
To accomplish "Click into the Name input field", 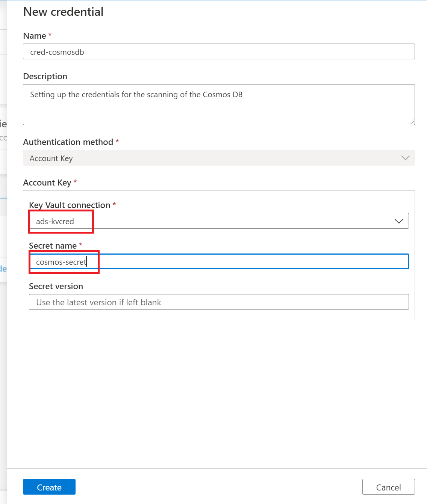I will [219, 51].
